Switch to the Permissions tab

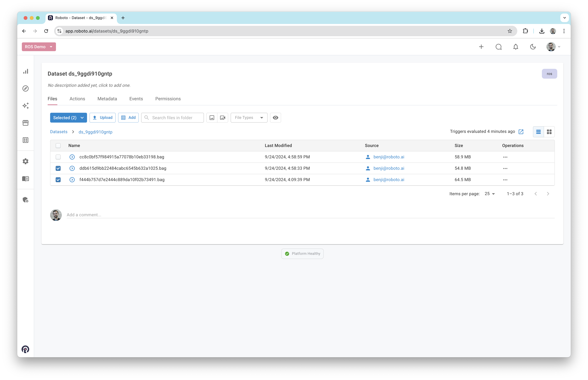[168, 99]
